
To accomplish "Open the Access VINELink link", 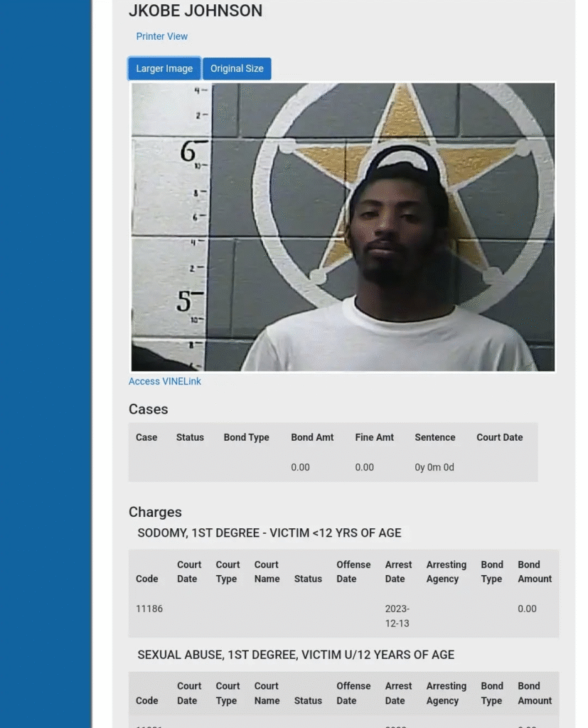I will click(165, 381).
